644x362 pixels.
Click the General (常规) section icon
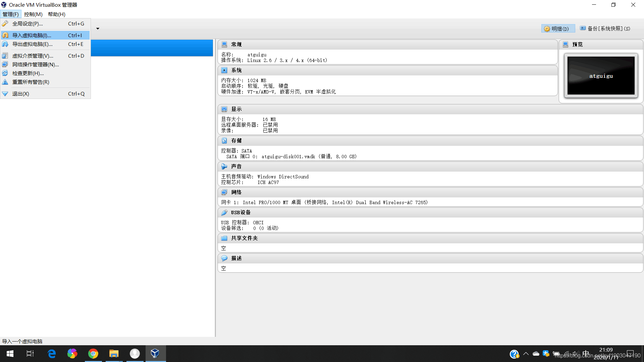[x=224, y=44]
